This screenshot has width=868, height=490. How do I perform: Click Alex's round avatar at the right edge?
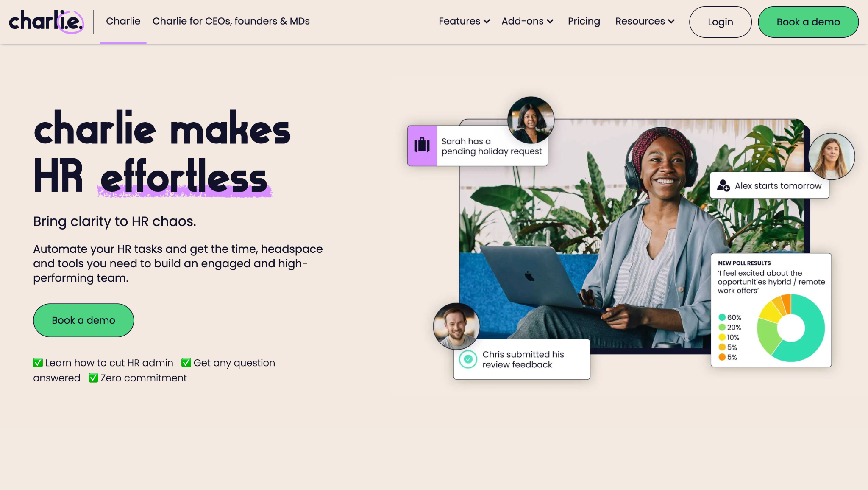click(831, 156)
